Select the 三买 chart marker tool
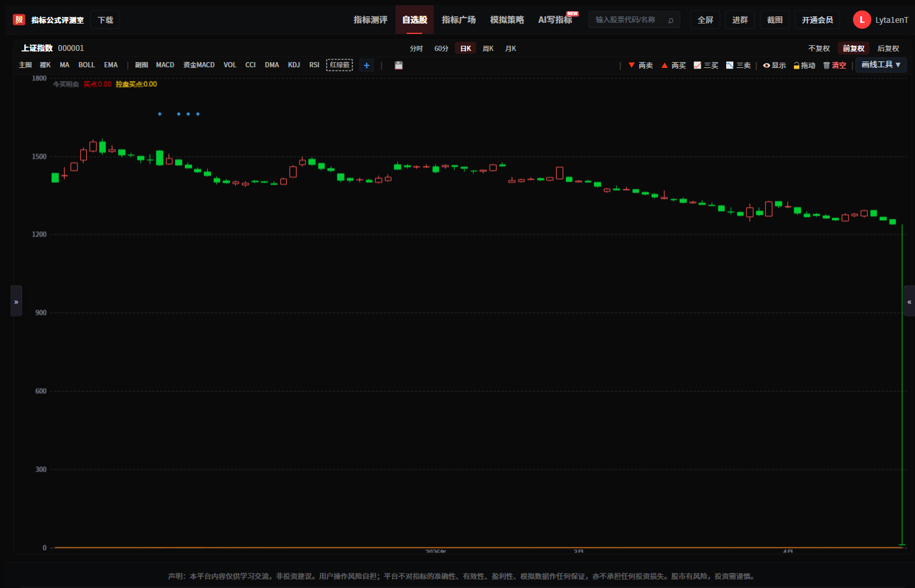The height and width of the screenshot is (588, 915). pos(706,65)
